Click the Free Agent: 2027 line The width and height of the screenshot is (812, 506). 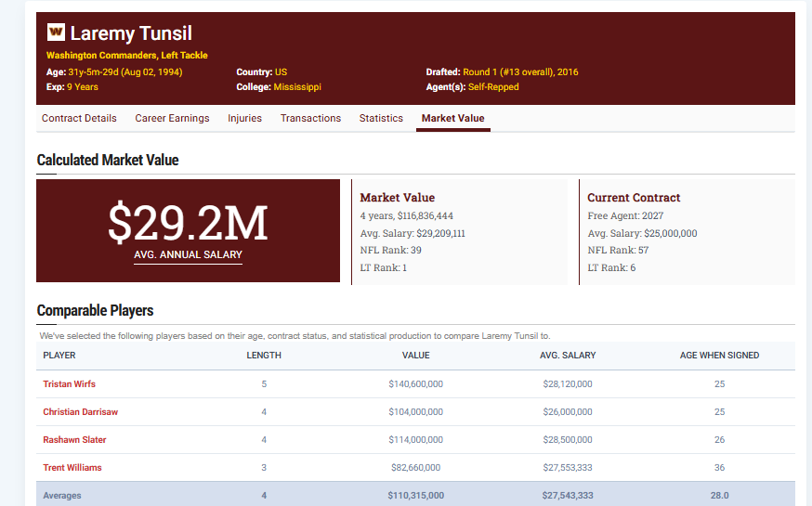point(625,215)
